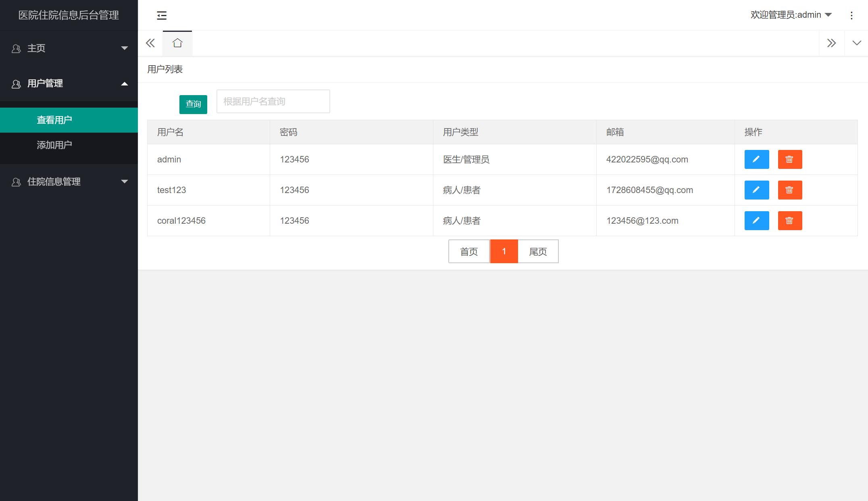Image resolution: width=868 pixels, height=501 pixels.
Task: Open 用户管理 sidebar menu
Action: point(69,83)
